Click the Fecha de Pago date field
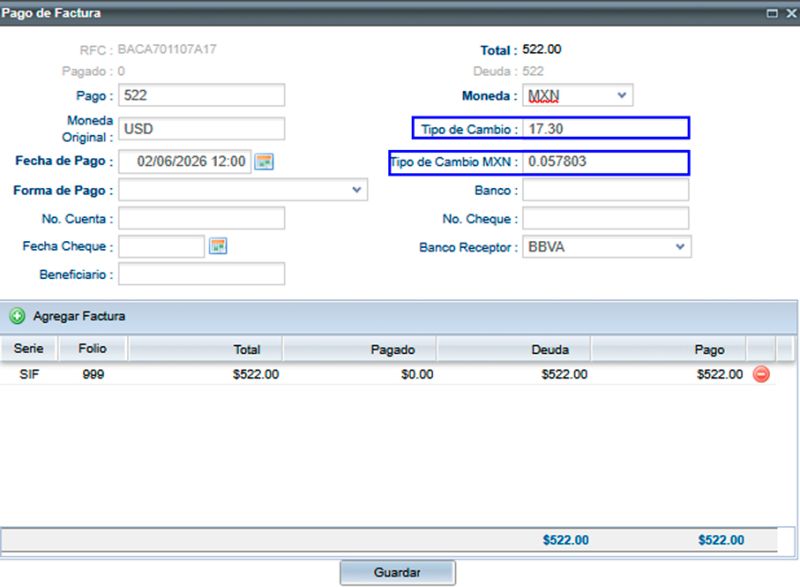The image size is (800, 587). pyautogui.click(x=185, y=162)
